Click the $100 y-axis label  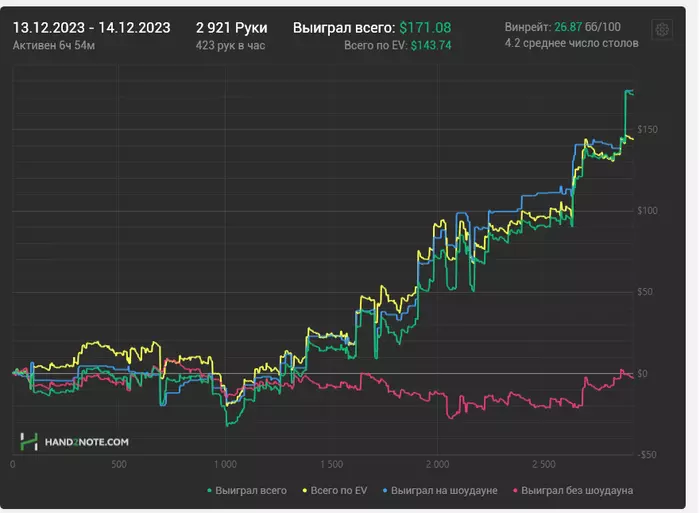(647, 211)
